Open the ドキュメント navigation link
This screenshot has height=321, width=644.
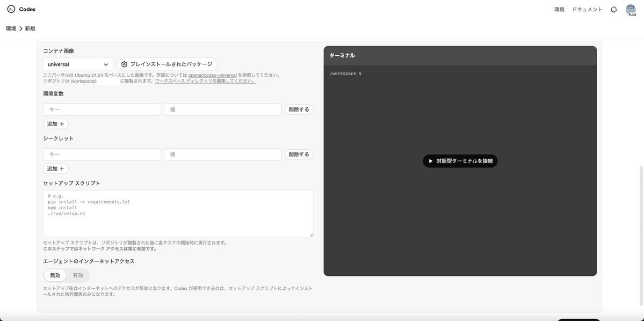[587, 10]
